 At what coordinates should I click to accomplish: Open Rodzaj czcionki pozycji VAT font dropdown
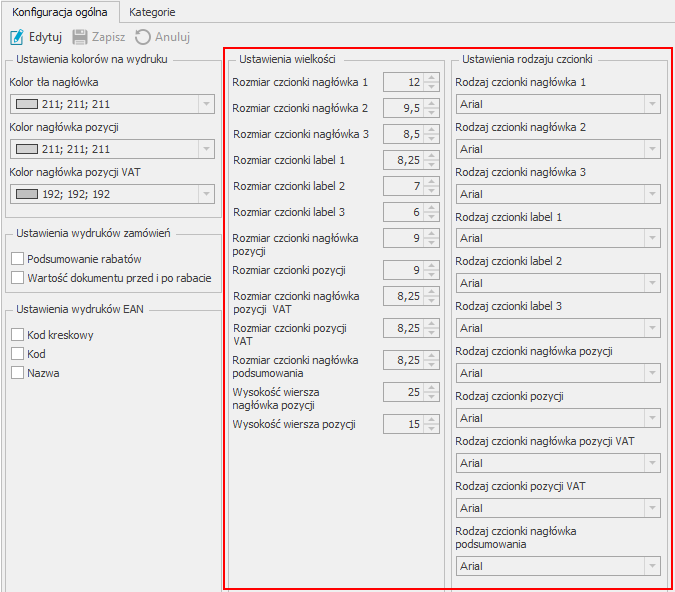651,508
